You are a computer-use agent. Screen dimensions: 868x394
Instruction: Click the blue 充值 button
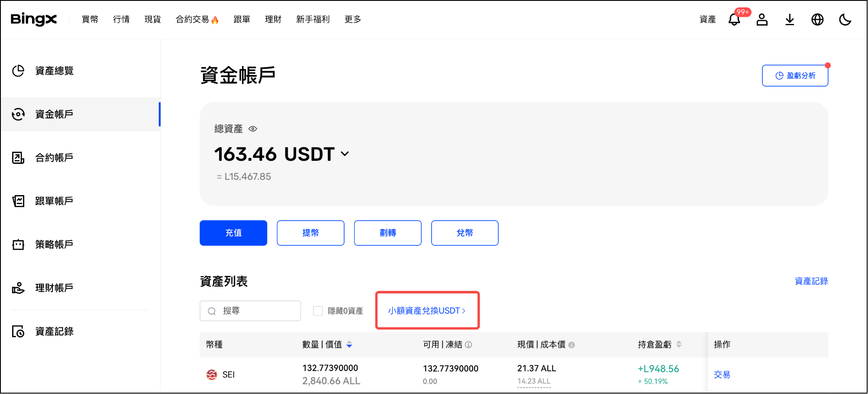click(233, 233)
